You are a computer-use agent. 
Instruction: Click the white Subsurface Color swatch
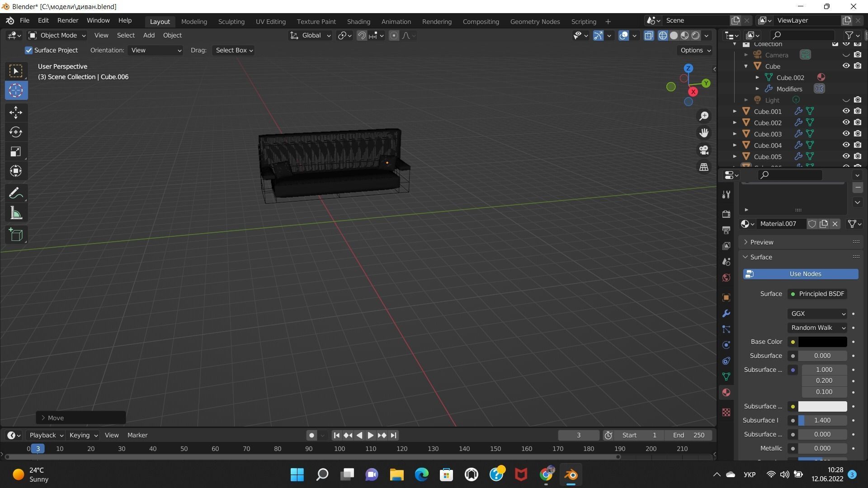tap(822, 406)
